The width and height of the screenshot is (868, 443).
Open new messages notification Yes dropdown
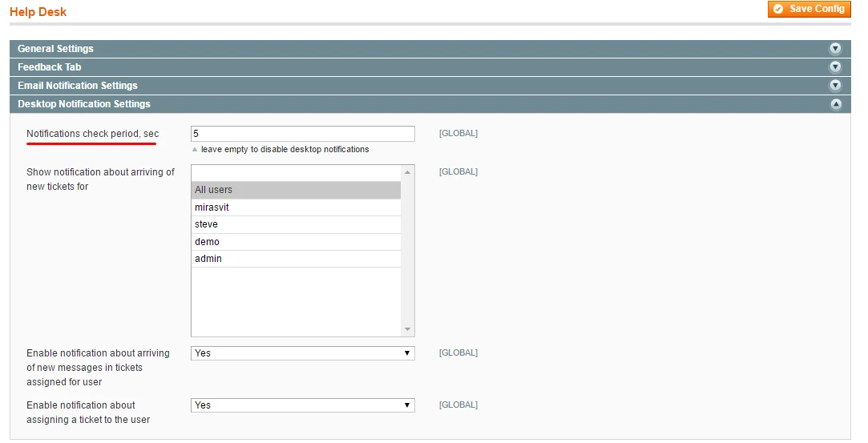pyautogui.click(x=302, y=353)
